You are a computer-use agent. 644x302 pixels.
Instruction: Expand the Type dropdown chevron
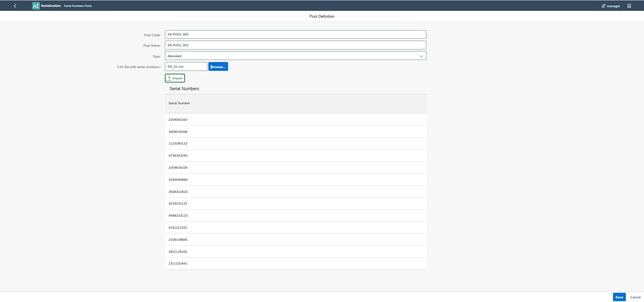tap(421, 56)
